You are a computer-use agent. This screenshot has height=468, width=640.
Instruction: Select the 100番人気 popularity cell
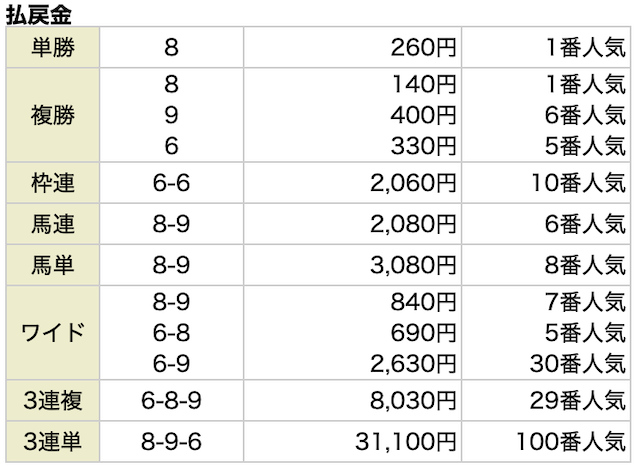click(x=546, y=441)
